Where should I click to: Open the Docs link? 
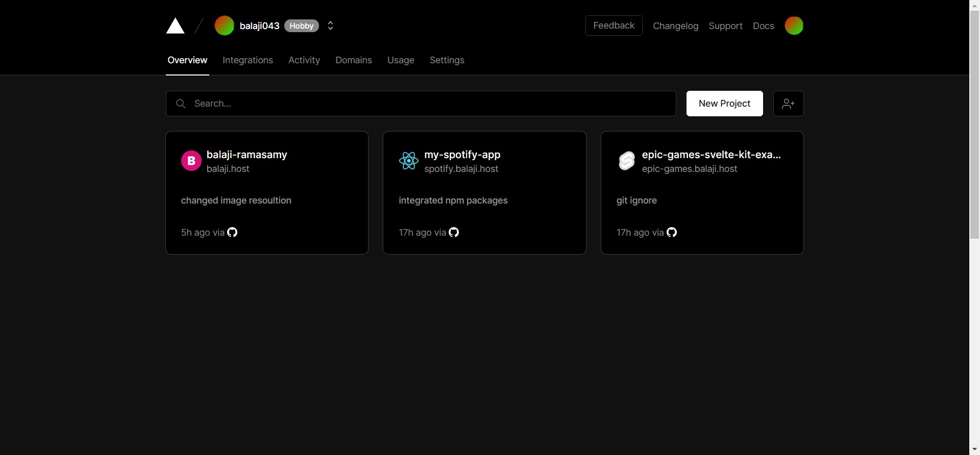[763, 26]
